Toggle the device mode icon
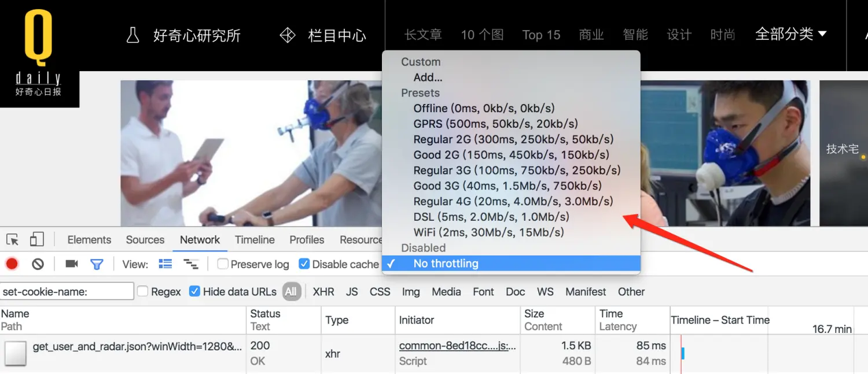Viewport: 868px width, 374px height. (36, 239)
